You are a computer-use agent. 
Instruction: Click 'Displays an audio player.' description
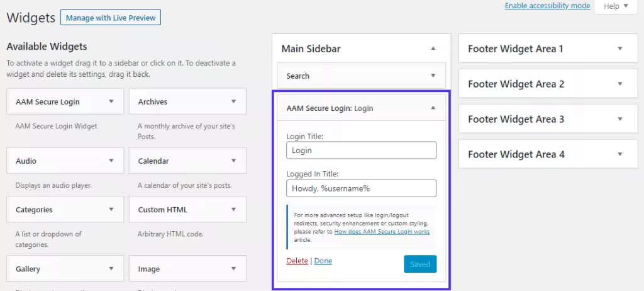tap(53, 185)
